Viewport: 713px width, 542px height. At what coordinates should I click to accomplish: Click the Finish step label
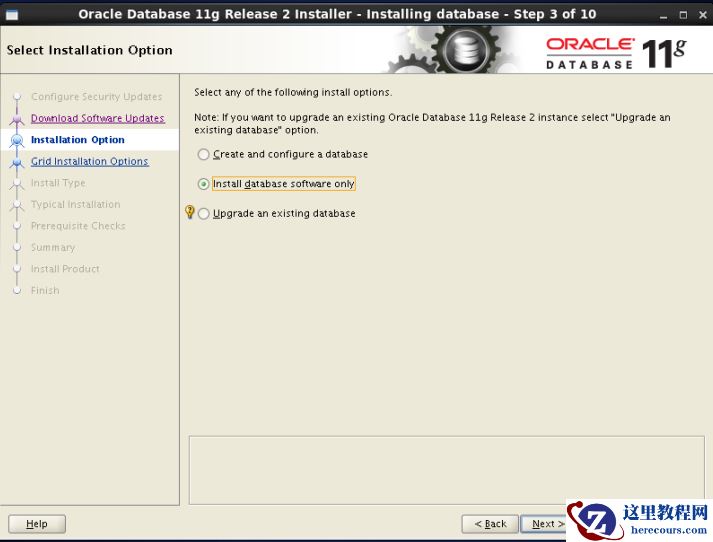(45, 290)
